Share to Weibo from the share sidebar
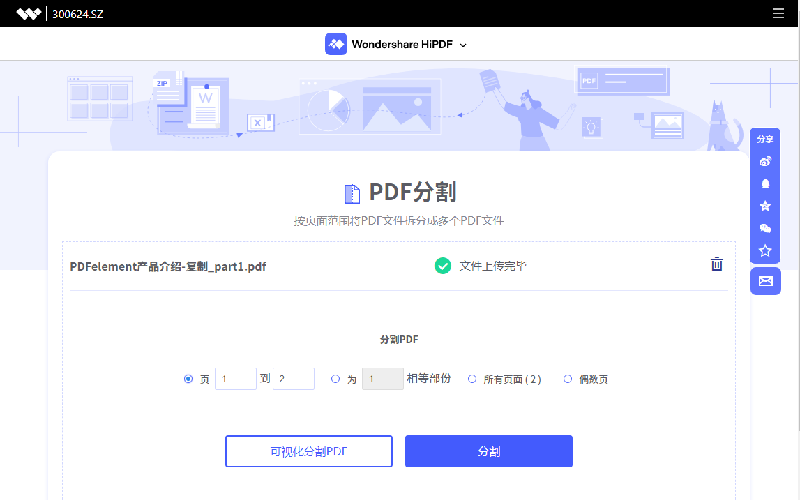This screenshot has width=800, height=500. click(x=765, y=161)
